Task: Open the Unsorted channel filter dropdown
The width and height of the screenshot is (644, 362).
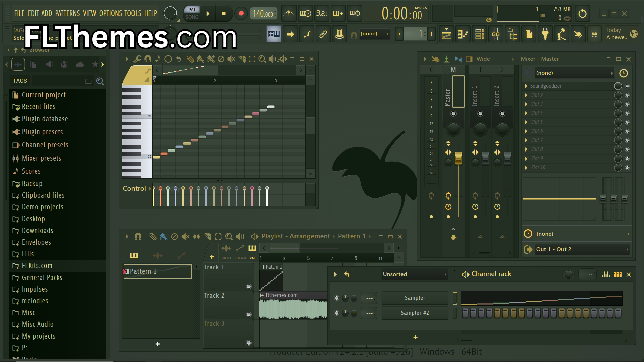Action: [415, 274]
